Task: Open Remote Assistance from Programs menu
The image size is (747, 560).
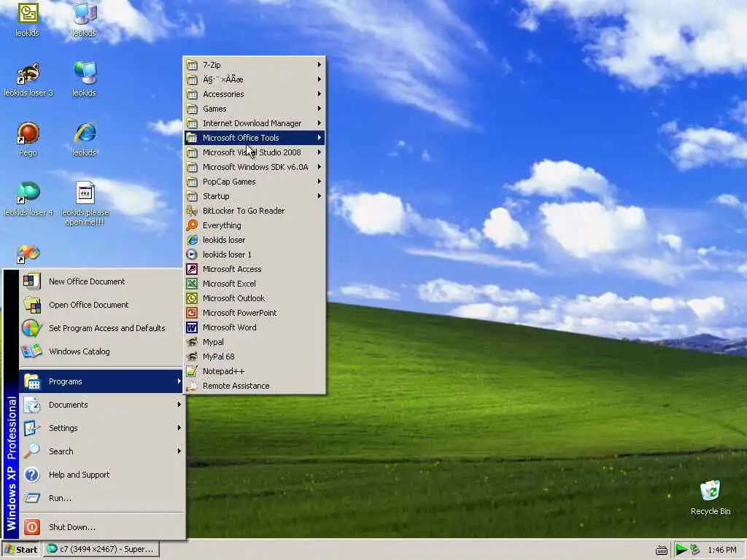Action: (255, 386)
